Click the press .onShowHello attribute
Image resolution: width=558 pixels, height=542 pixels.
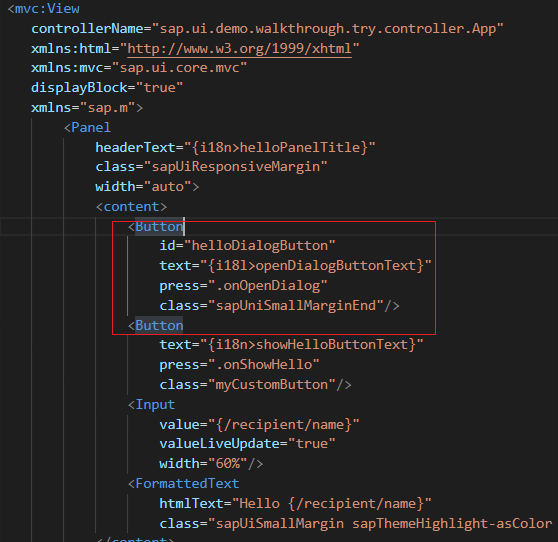[x=239, y=364]
